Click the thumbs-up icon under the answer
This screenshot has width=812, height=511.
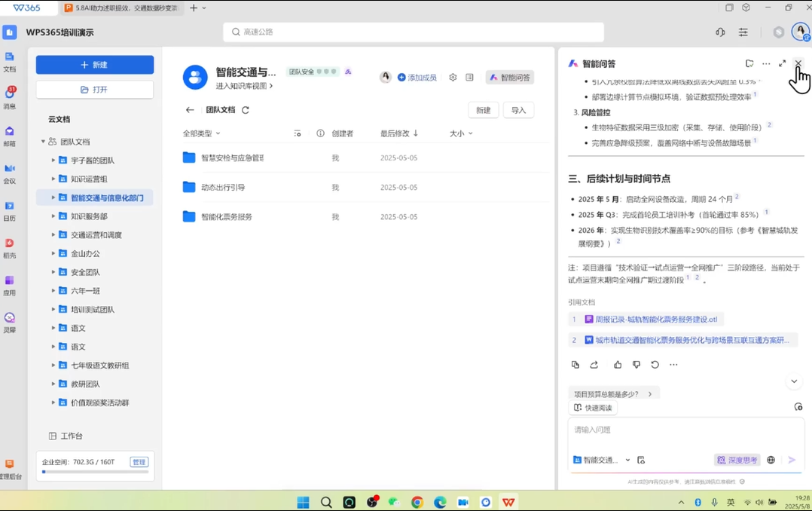pos(618,365)
